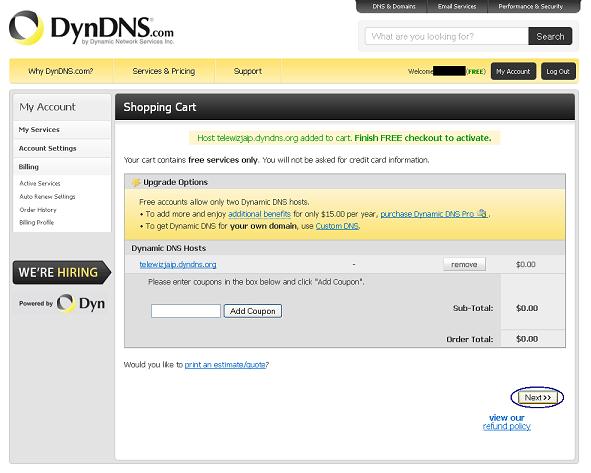Open the Email Services top tab
Screen dimensions: 591x473
(457, 6)
